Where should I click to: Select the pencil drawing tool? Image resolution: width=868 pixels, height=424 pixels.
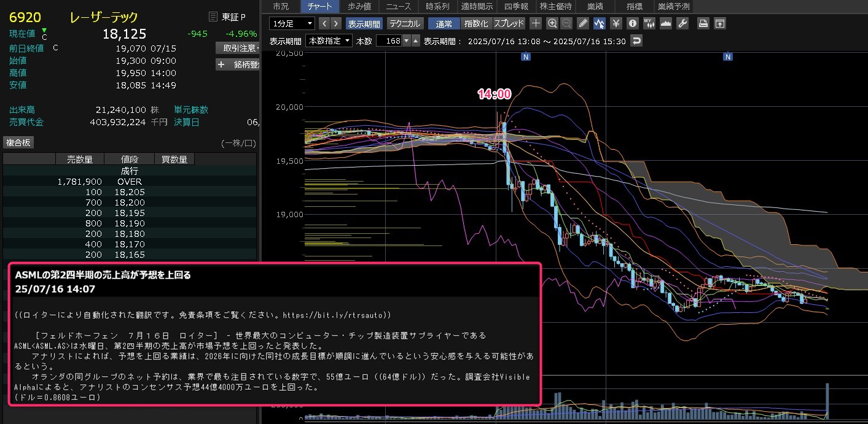coord(584,23)
